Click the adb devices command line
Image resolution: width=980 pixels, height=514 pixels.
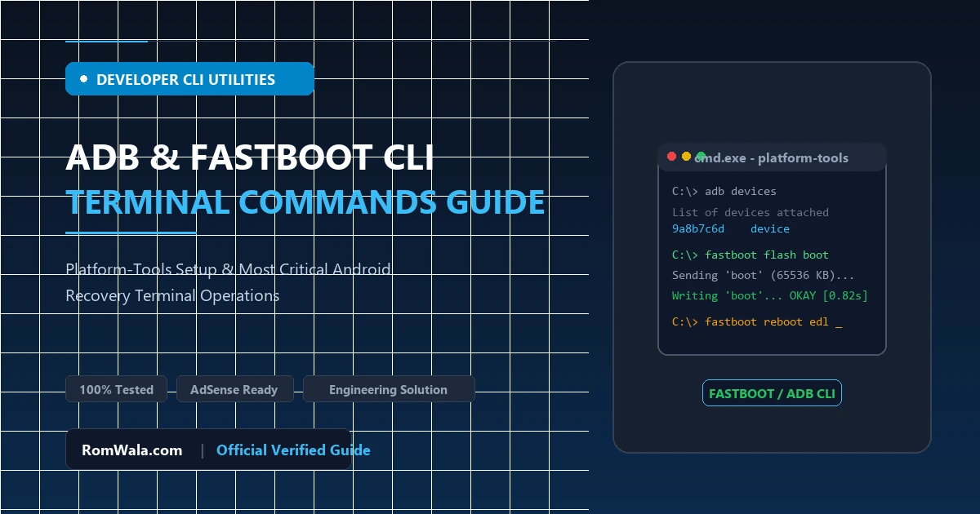click(724, 191)
